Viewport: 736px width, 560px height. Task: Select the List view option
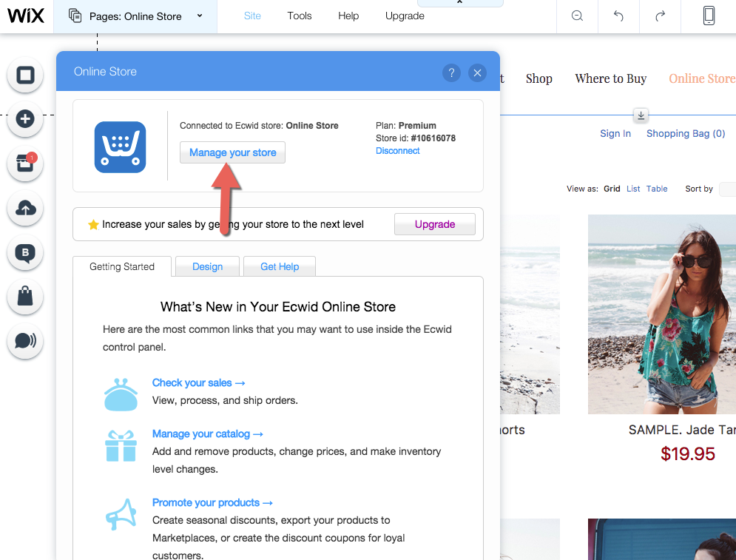pos(633,189)
